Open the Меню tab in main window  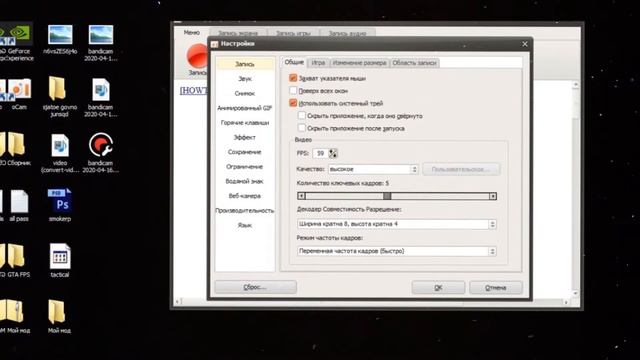coord(191,32)
